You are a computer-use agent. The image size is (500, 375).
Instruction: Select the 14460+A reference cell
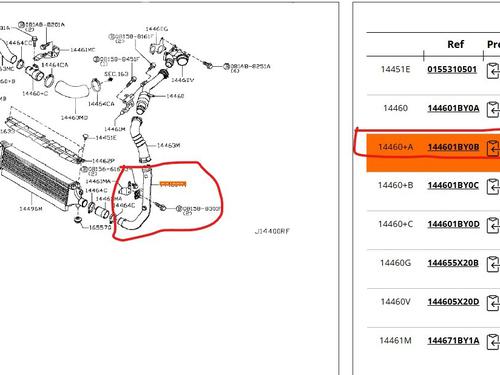(395, 147)
